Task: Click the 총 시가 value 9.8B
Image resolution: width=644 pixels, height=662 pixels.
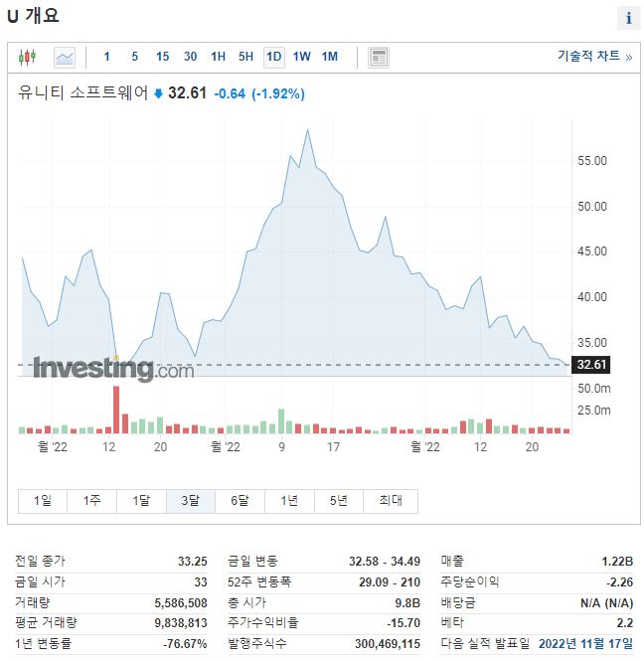Action: click(407, 603)
